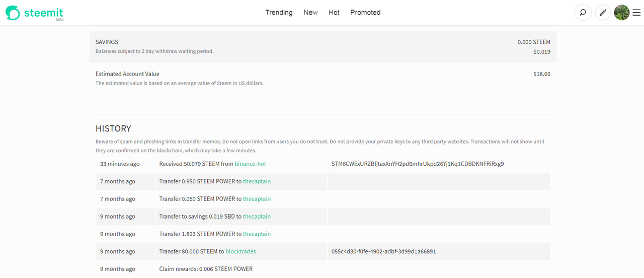644x278 pixels.
Task: Open the savings 0.000 STEEM balance dropdown
Action: click(534, 42)
